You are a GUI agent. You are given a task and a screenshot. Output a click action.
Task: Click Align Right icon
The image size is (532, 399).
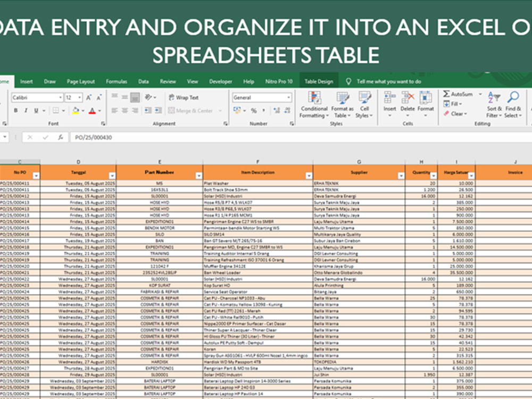click(135, 111)
